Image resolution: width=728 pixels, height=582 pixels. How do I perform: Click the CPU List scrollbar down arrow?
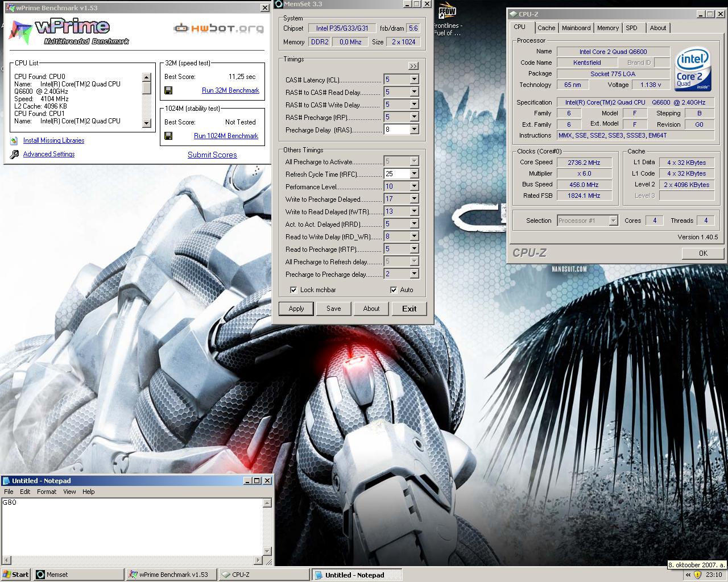coord(146,123)
